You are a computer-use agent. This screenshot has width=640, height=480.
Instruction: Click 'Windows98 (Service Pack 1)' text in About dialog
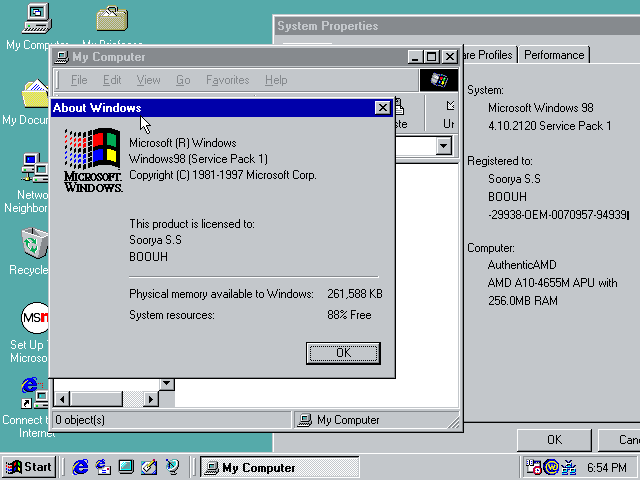pos(198,159)
